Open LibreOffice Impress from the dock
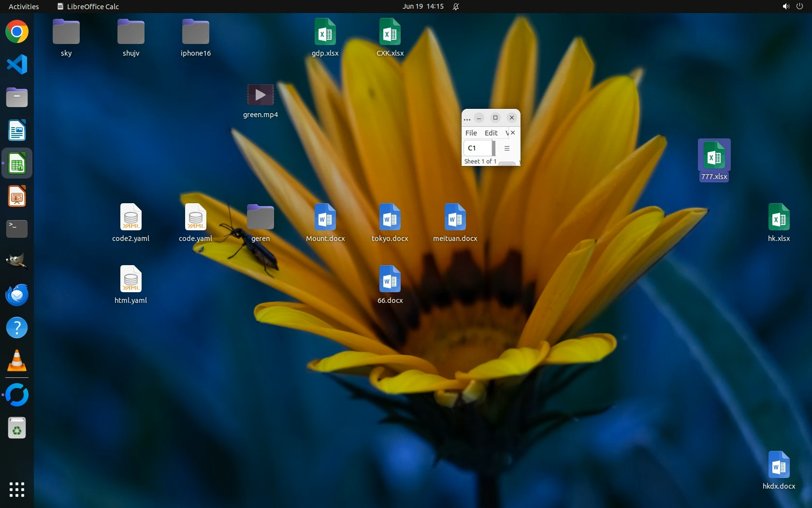Image resolution: width=812 pixels, height=508 pixels. 17,196
